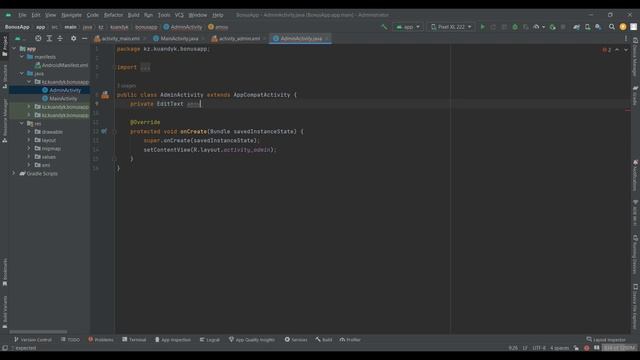Switch to the activity_main.xml tab
Image resolution: width=640 pixels, height=360 pixels.
pos(120,38)
